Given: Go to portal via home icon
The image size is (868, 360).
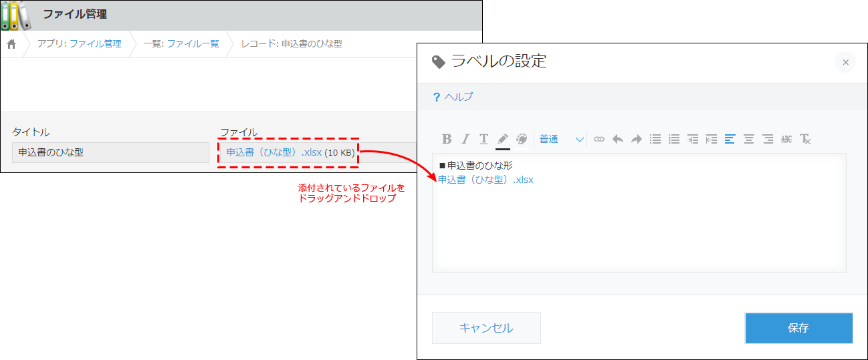Looking at the screenshot, I should click(11, 44).
